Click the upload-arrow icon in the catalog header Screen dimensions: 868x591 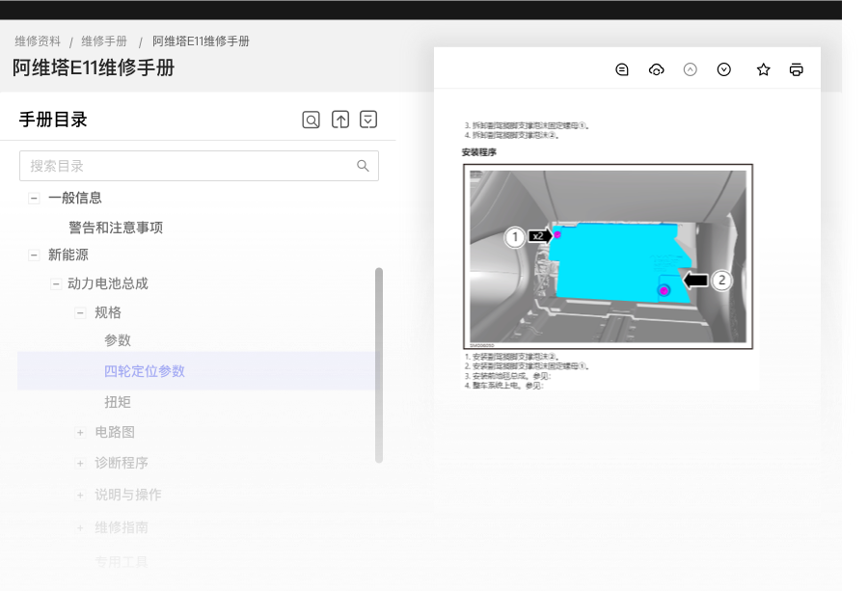click(x=339, y=120)
